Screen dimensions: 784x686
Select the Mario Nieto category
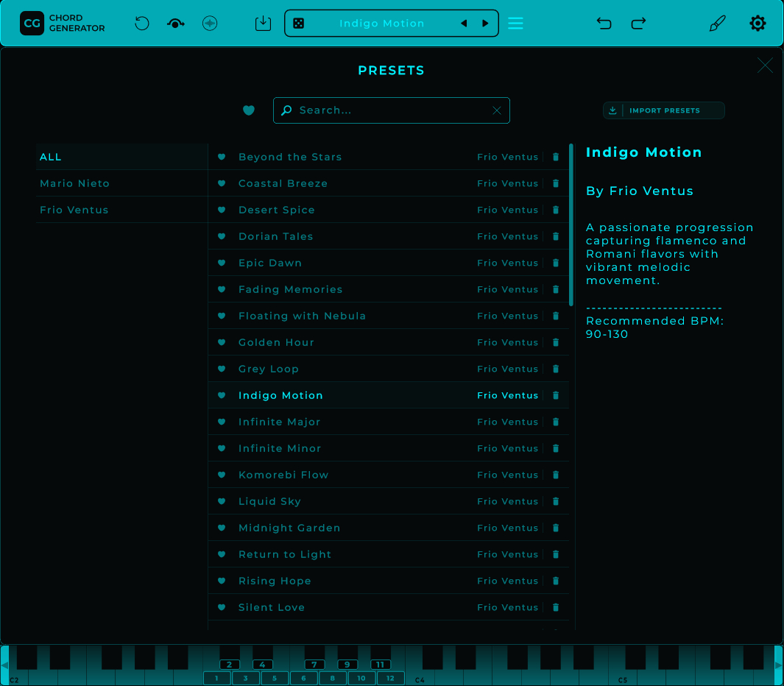coord(121,183)
